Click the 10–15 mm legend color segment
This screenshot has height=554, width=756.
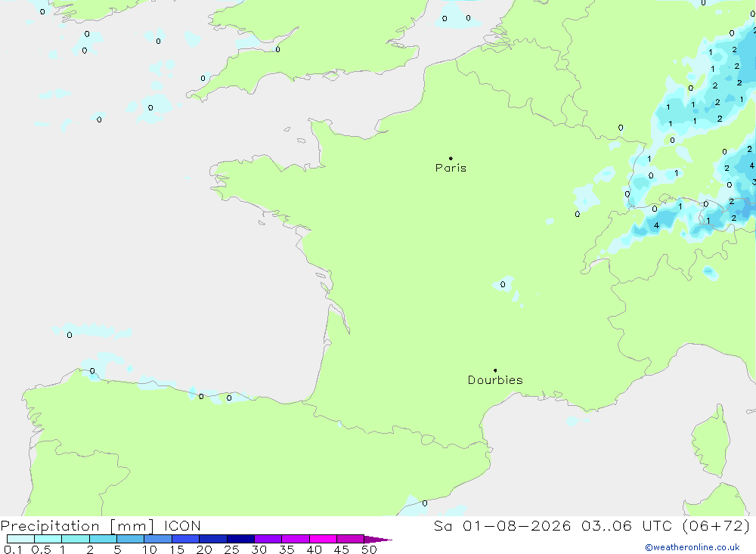[x=158, y=539]
